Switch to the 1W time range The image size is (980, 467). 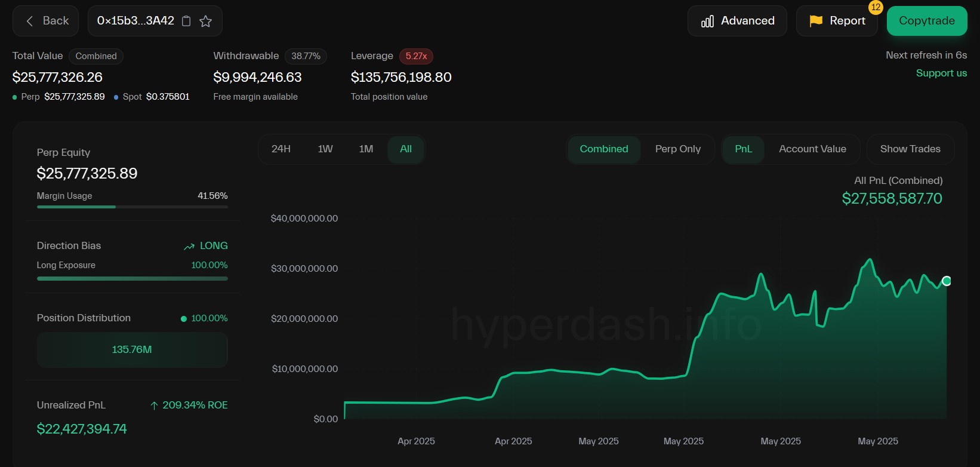325,149
